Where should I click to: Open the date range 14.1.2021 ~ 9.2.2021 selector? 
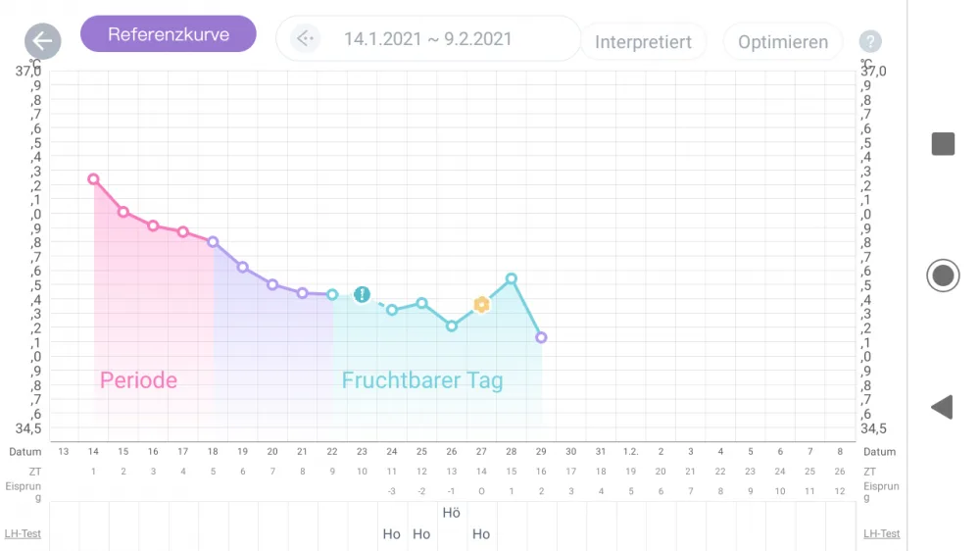(x=428, y=39)
